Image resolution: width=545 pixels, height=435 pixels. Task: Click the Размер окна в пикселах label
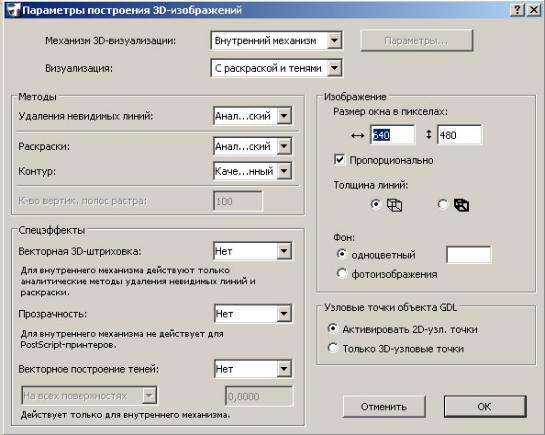click(x=390, y=112)
